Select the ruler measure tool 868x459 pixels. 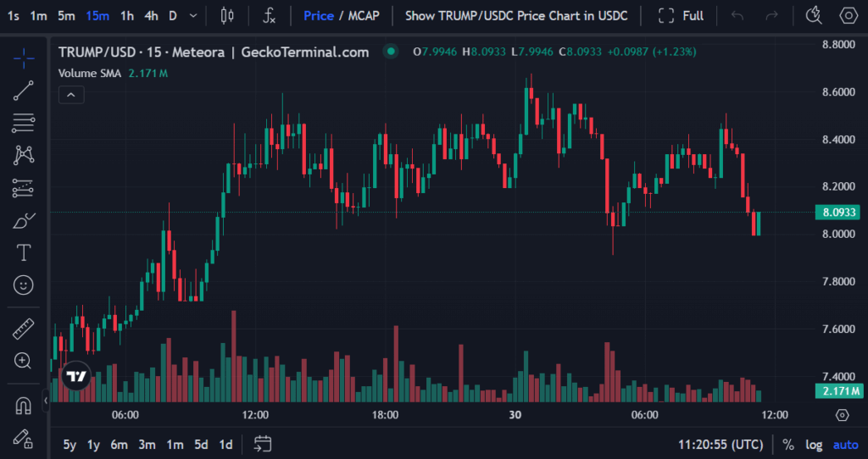(x=24, y=329)
